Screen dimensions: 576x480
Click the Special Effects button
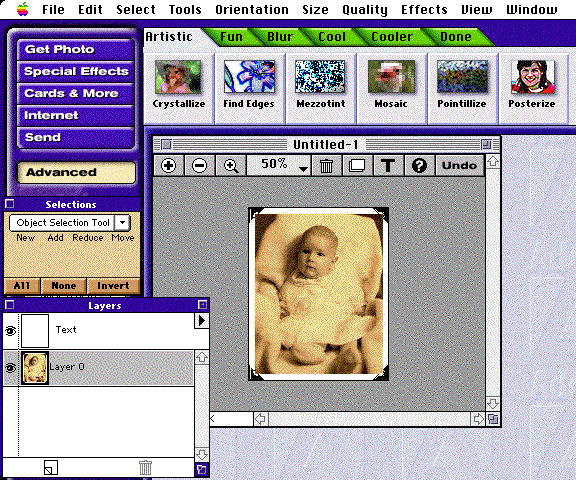coord(75,72)
